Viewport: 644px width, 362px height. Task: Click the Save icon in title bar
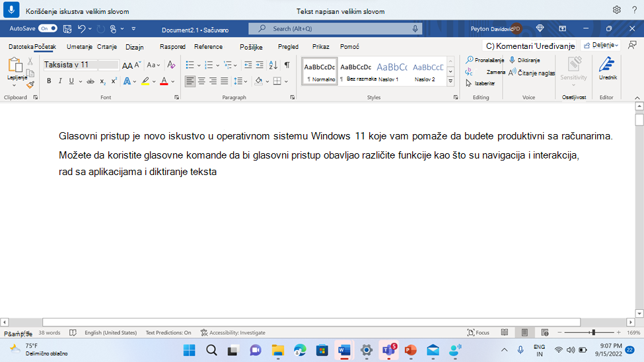point(67,29)
